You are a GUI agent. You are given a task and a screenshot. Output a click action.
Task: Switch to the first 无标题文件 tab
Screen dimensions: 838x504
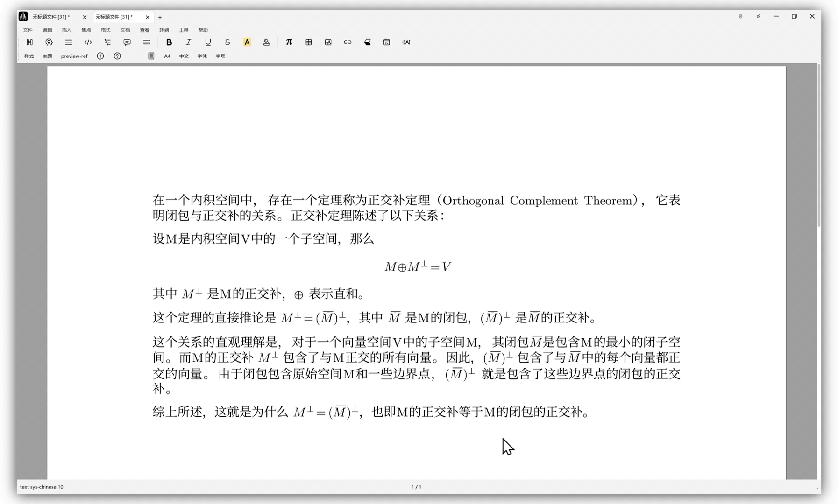click(x=51, y=17)
